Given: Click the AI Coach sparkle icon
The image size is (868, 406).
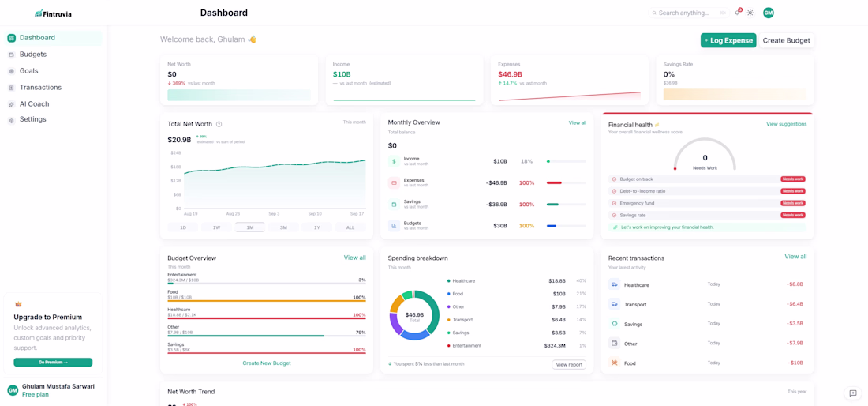Looking at the screenshot, I should pyautogui.click(x=12, y=104).
